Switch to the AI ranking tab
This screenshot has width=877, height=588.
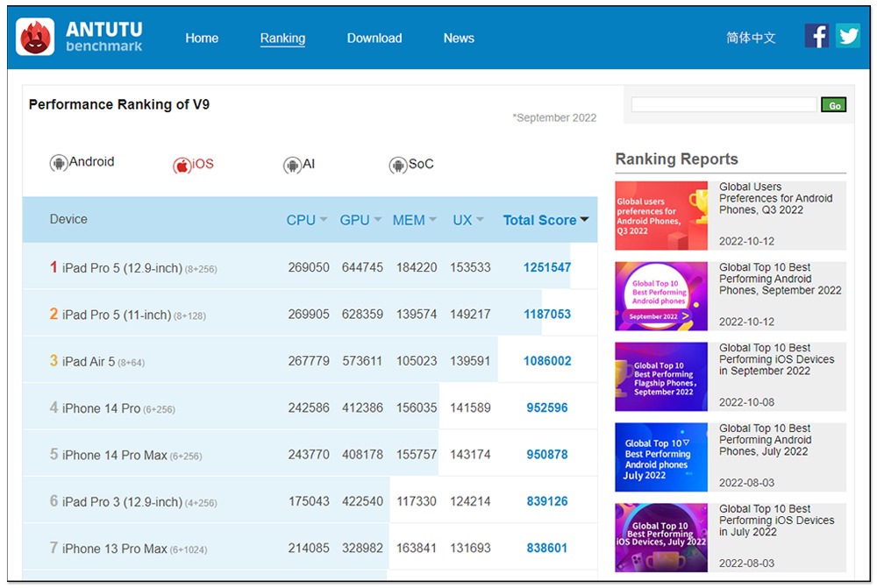(x=299, y=165)
